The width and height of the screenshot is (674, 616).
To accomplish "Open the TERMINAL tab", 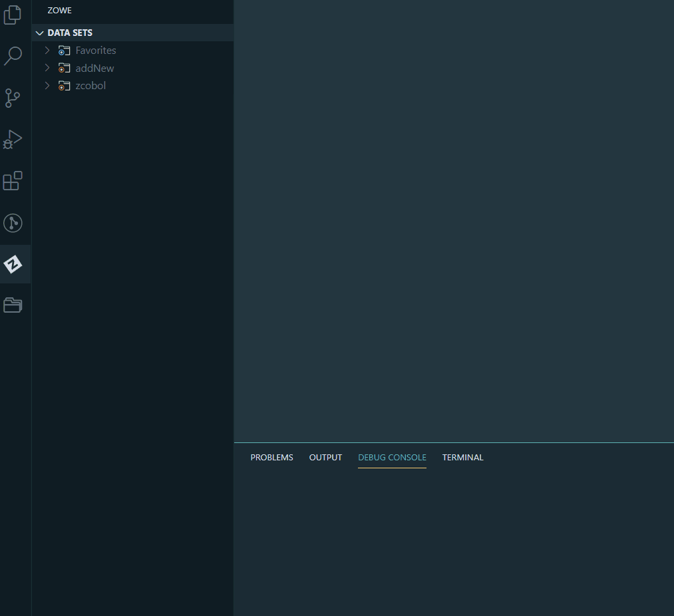I will [x=462, y=457].
